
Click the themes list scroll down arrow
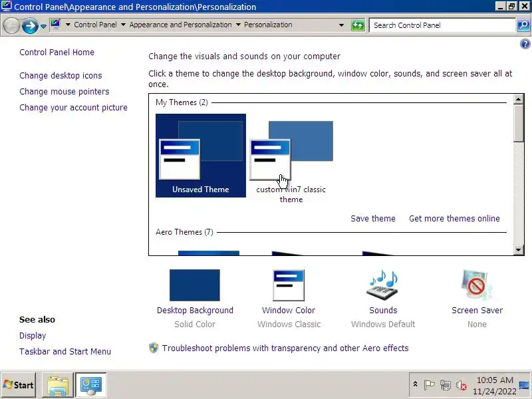519,250
